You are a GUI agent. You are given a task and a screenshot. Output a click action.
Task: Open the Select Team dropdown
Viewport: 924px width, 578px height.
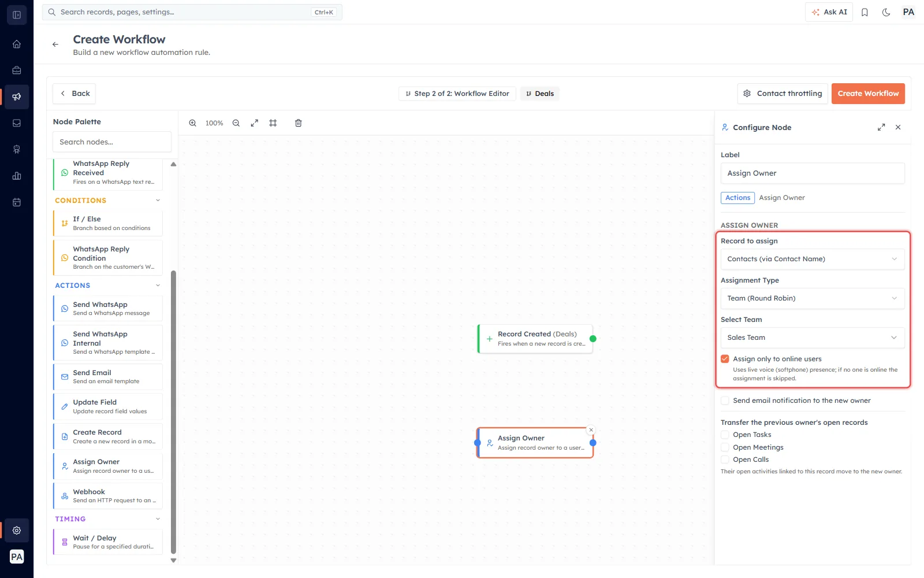pos(813,338)
